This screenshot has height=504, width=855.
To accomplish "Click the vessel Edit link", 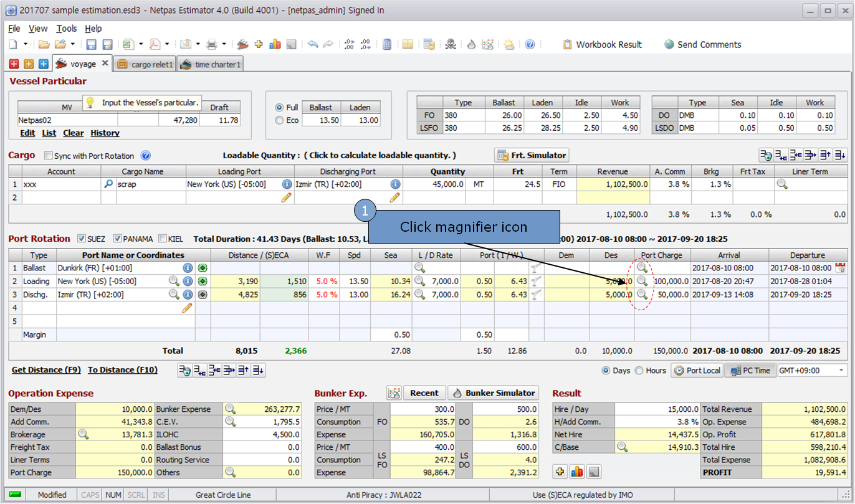I will coord(27,133).
